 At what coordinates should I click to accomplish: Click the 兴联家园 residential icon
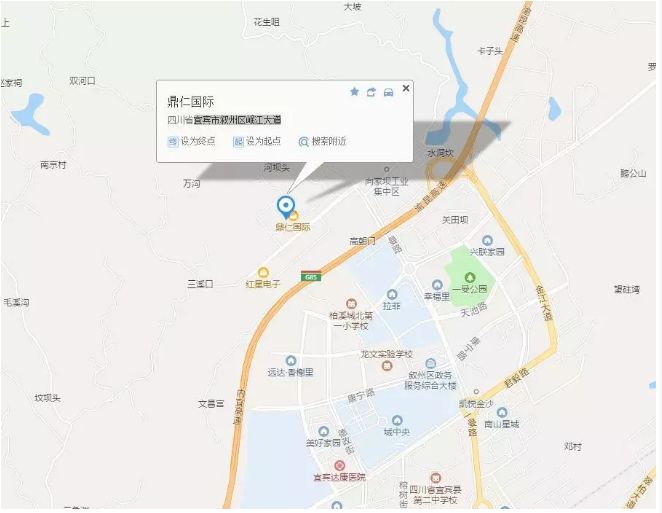[x=488, y=241]
